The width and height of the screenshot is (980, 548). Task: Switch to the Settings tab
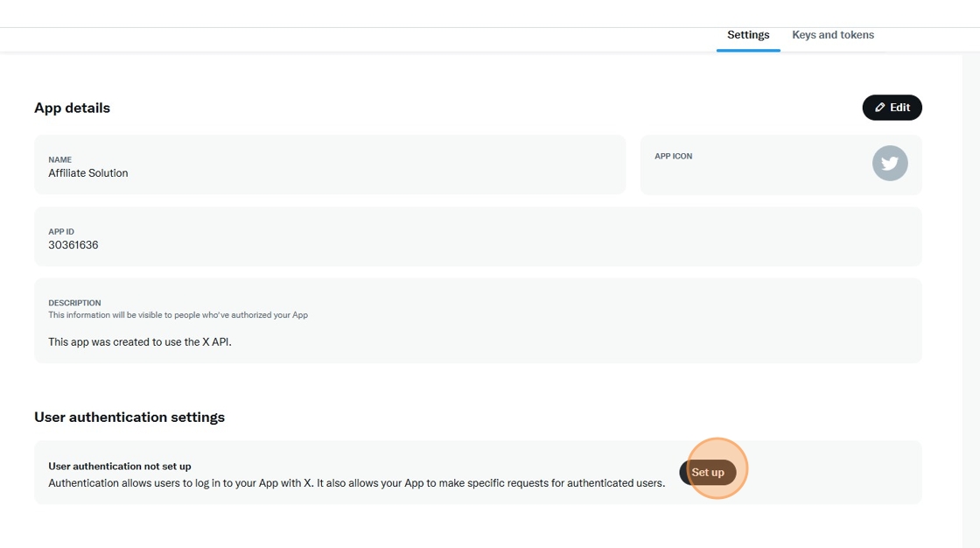(748, 35)
